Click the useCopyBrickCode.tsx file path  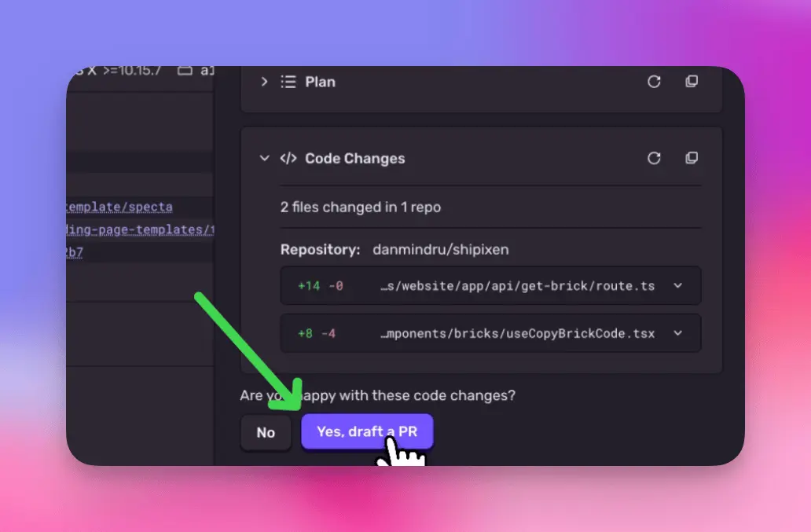point(518,333)
